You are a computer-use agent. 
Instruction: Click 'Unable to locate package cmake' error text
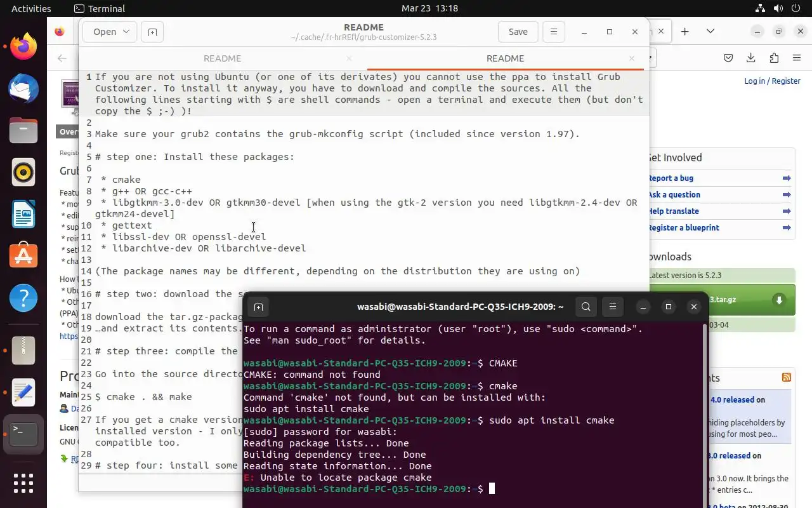tap(346, 478)
